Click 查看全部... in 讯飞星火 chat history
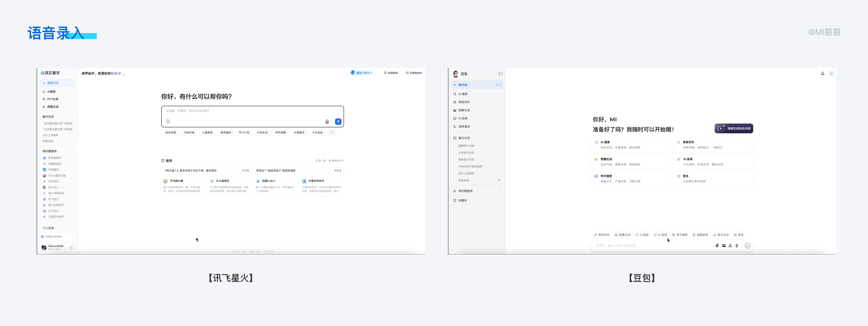The height and width of the screenshot is (326, 868). (x=49, y=141)
